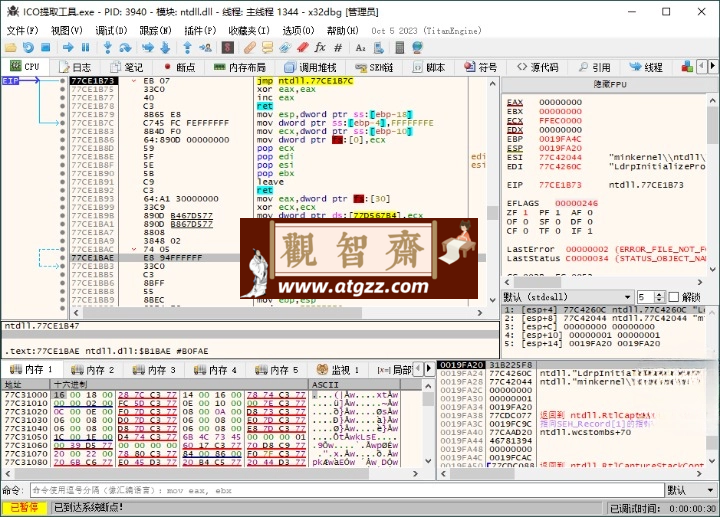Screen dimensions: 720x517
Task: Open labels with the blue tag icon
Action: click(x=285, y=47)
